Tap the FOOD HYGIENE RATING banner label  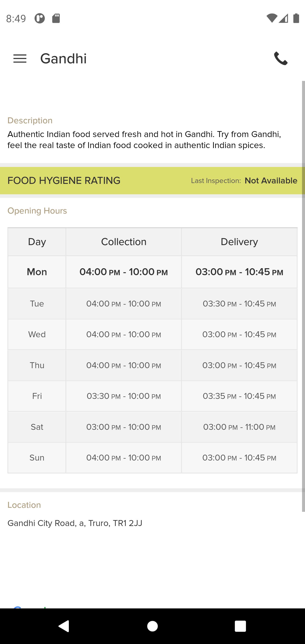64,180
